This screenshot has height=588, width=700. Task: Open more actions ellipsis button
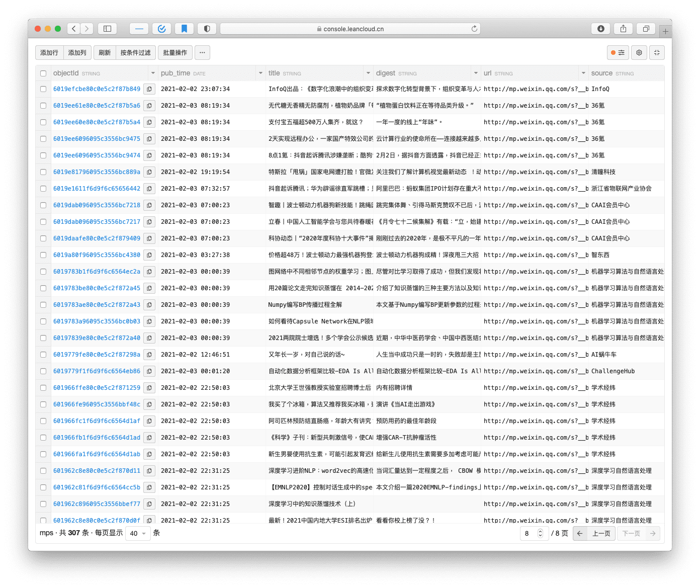coord(202,52)
